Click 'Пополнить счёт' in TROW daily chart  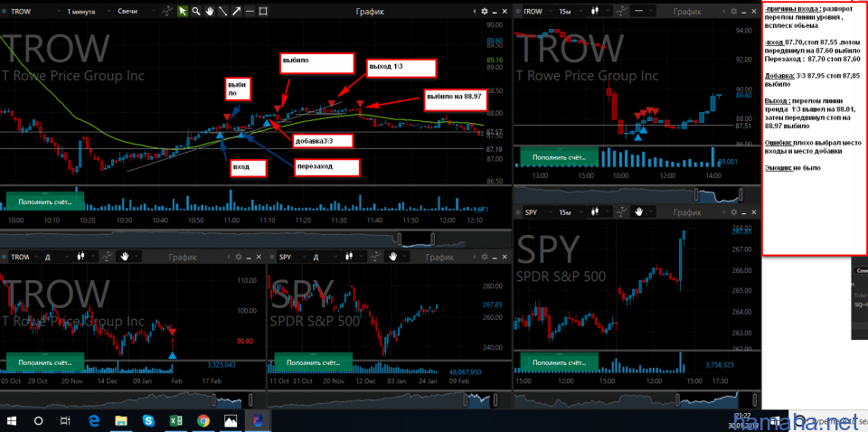[x=45, y=362]
